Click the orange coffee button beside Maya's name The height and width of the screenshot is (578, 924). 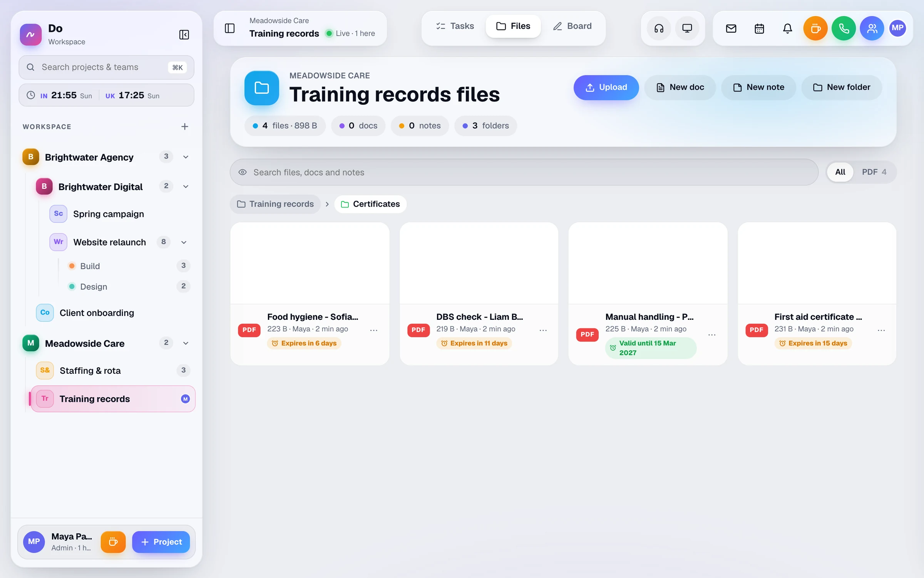113,542
